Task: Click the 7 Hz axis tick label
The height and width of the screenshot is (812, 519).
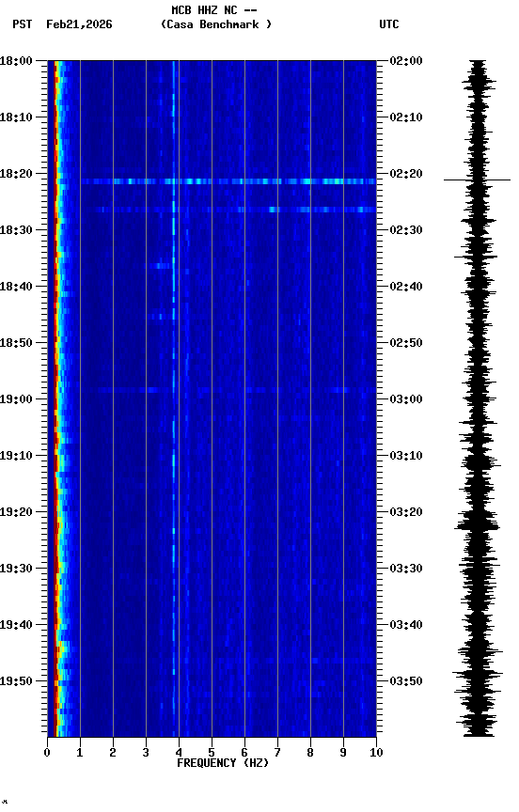Action: pos(277,753)
